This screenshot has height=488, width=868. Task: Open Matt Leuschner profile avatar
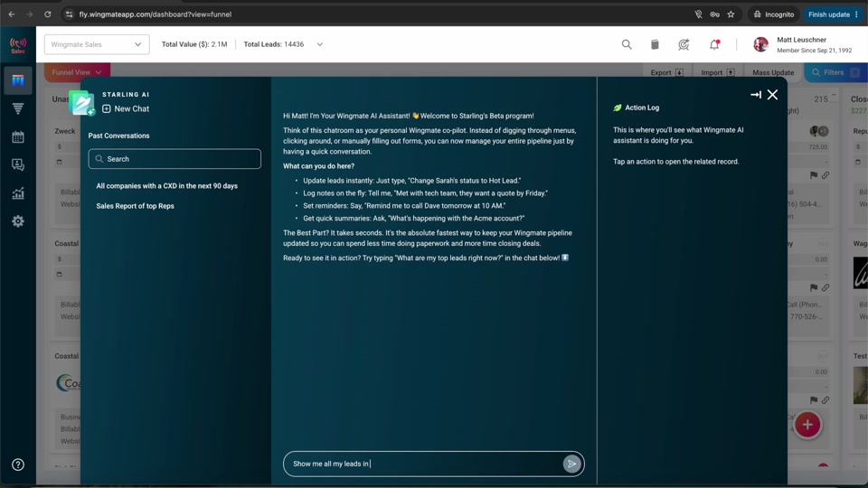[760, 44]
